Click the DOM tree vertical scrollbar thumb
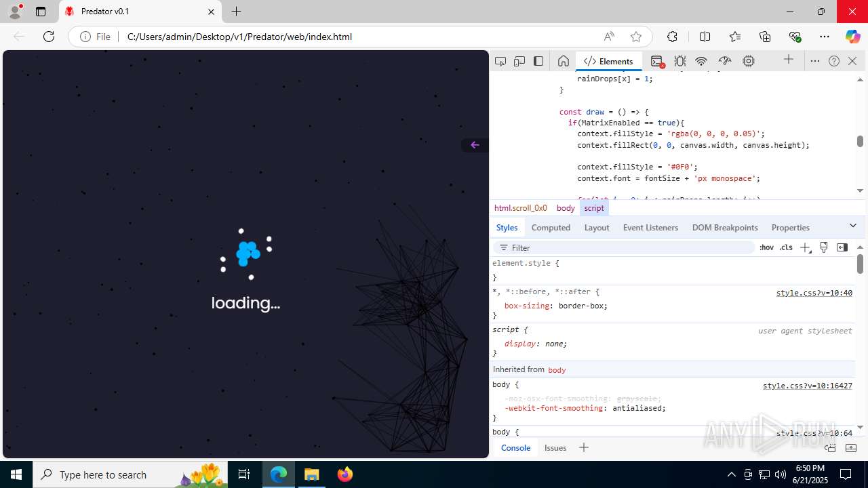The image size is (868, 488). coord(860,141)
